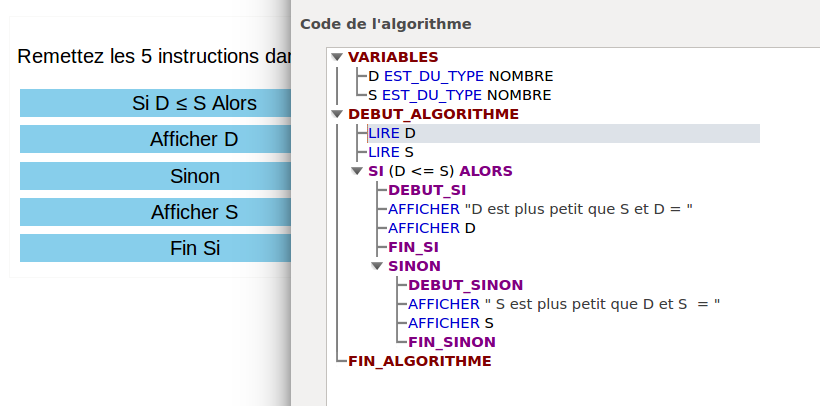
Task: Select the 'Si D ≤ S Alors' instruction block
Action: click(156, 103)
